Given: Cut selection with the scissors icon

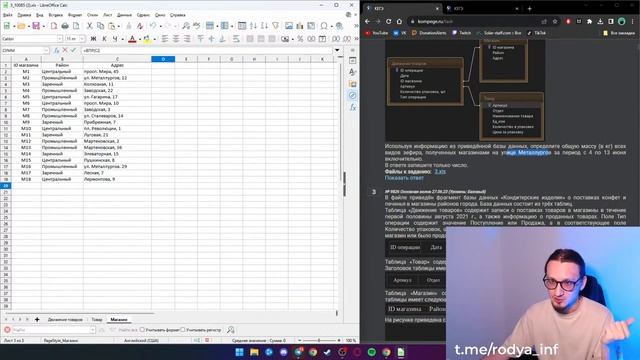Looking at the screenshot, I should [89, 26].
